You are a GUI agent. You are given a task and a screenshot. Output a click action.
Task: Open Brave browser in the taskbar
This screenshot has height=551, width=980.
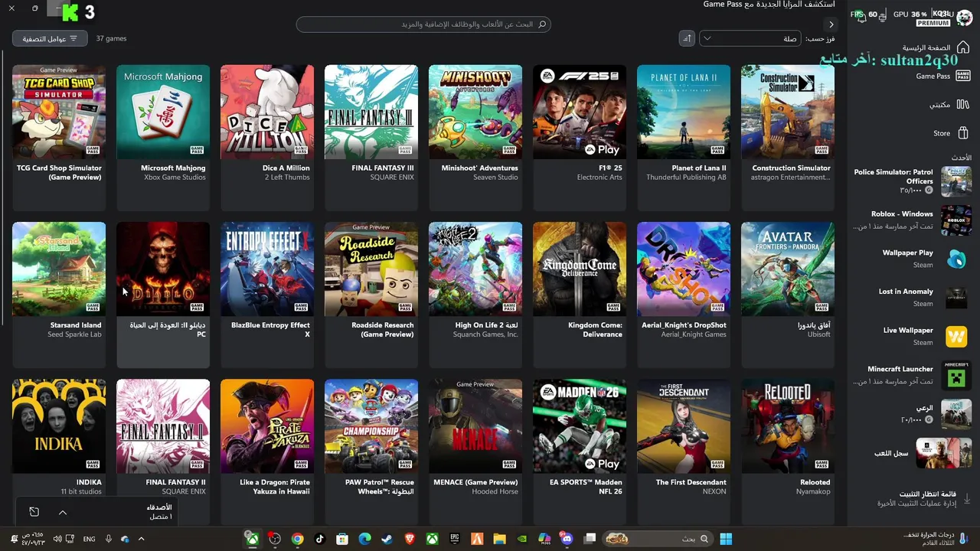click(x=410, y=539)
